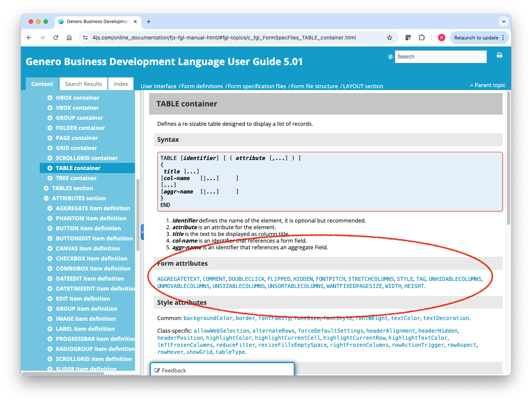Viewport: 532px width, 403px height.
Task: Open the AGGREGATETEXT attribute link
Action: click(178, 279)
